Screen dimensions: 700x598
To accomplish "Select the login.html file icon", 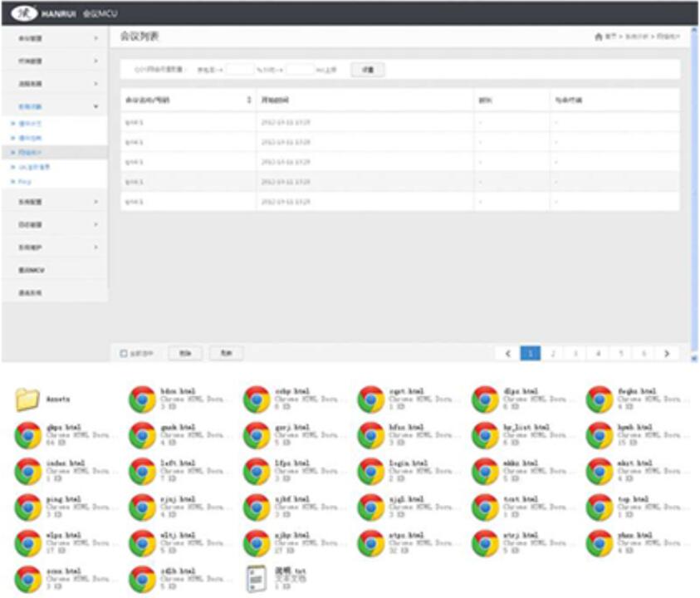I will [x=370, y=471].
